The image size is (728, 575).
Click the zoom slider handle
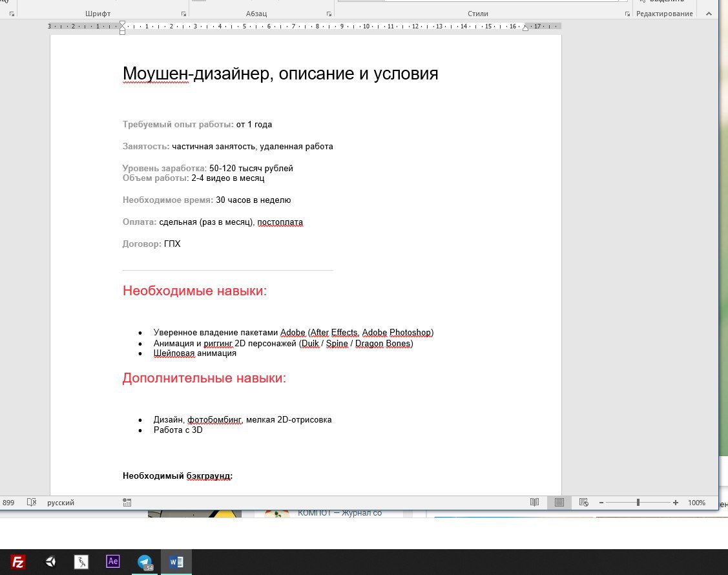(x=638, y=503)
